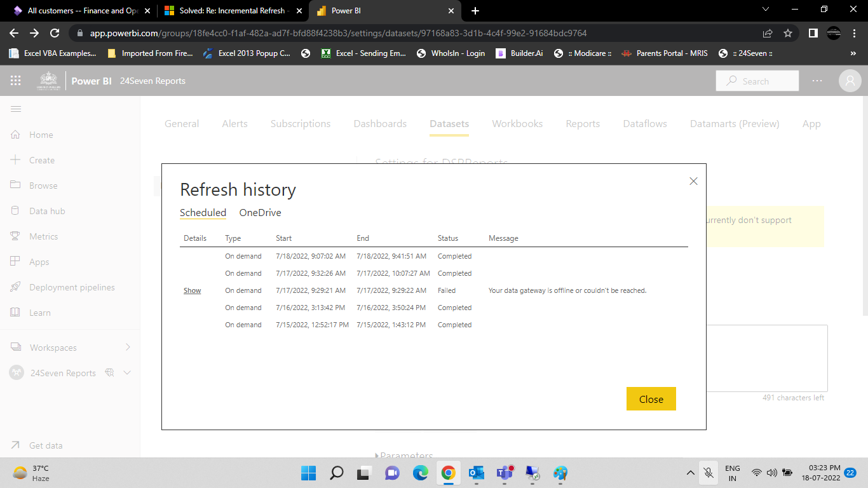Open a new Chrome tab

click(475, 11)
